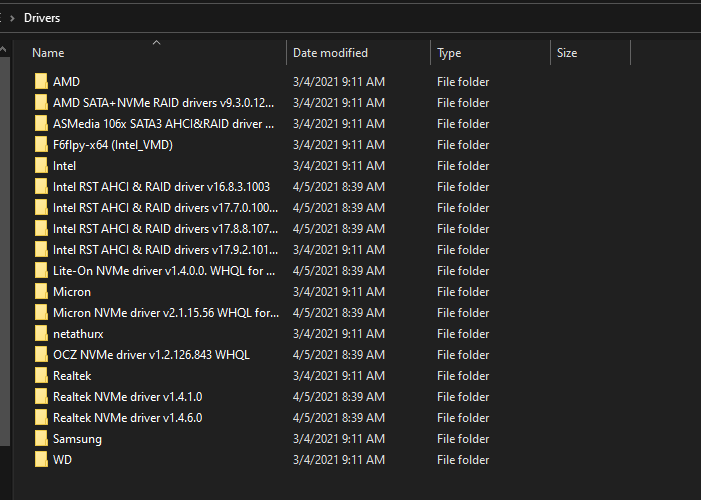Sort by Date modified column

(330, 53)
